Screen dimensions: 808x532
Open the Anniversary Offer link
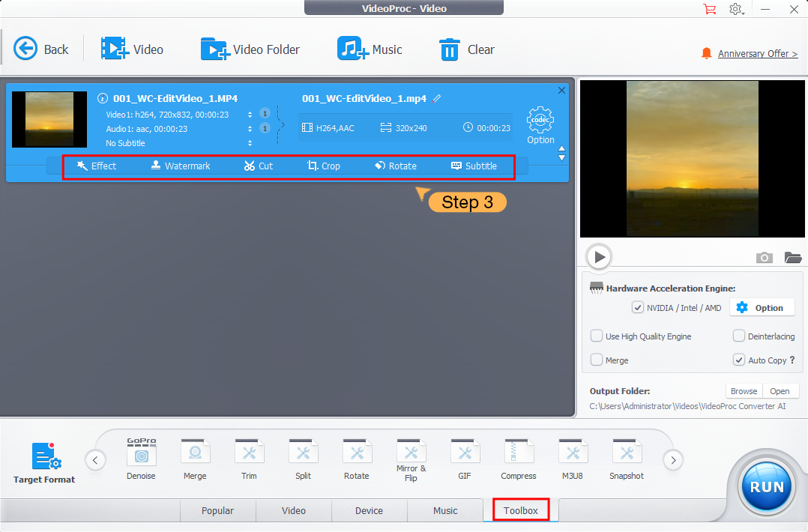tap(758, 53)
